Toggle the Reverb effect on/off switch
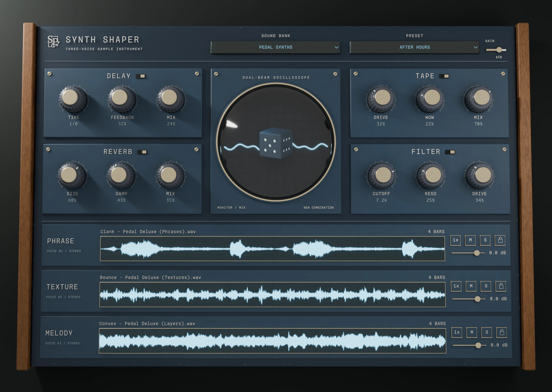552x392 pixels. pos(142,152)
